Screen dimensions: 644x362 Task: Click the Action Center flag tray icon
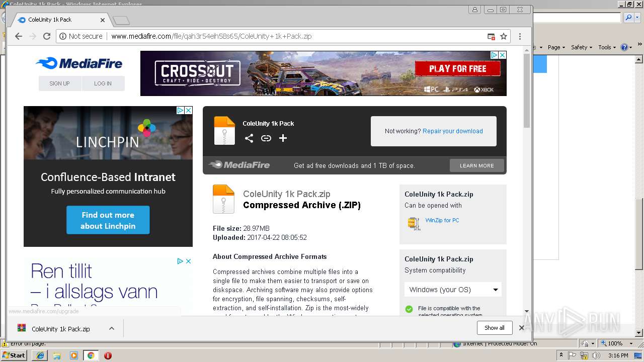click(x=572, y=355)
